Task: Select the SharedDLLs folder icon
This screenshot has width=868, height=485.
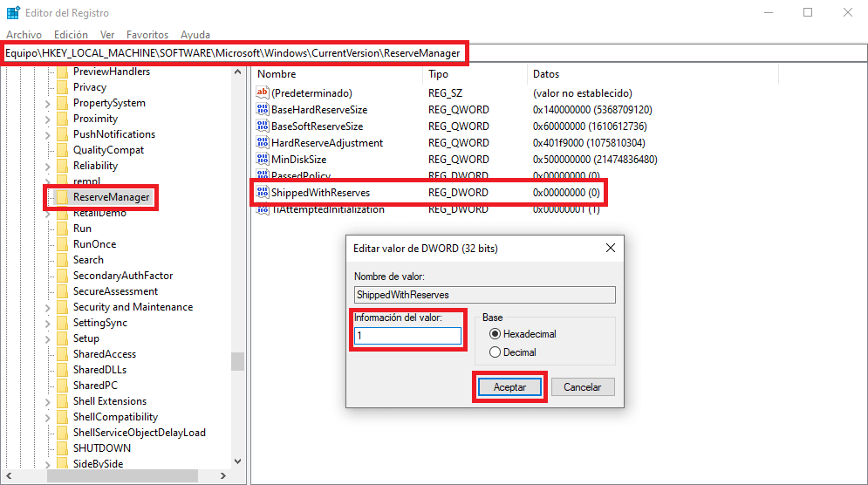Action: coord(63,370)
